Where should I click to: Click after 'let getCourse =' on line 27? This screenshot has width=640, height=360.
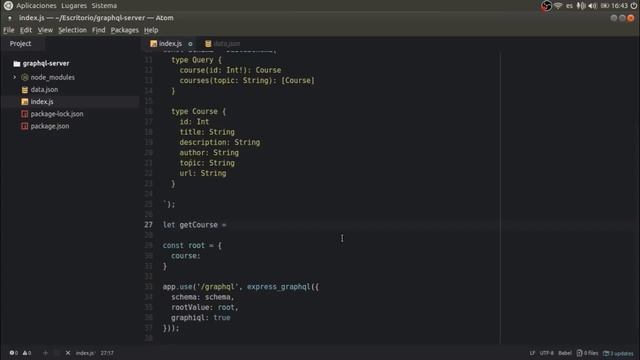click(x=228, y=225)
